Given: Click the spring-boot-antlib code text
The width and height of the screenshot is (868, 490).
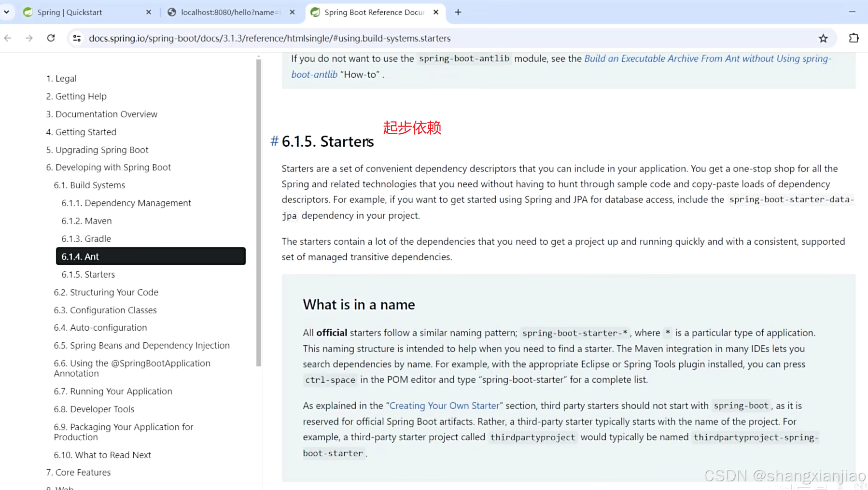Looking at the screenshot, I should tap(464, 58).
